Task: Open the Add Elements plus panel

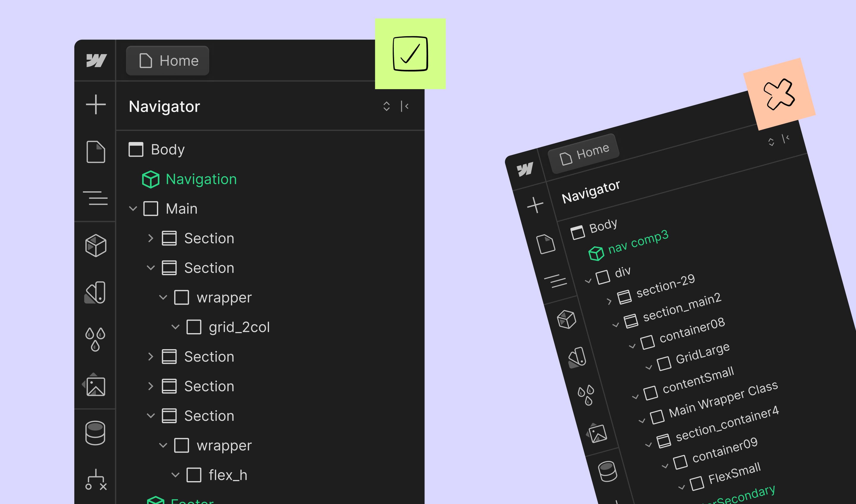Action: pyautogui.click(x=96, y=104)
